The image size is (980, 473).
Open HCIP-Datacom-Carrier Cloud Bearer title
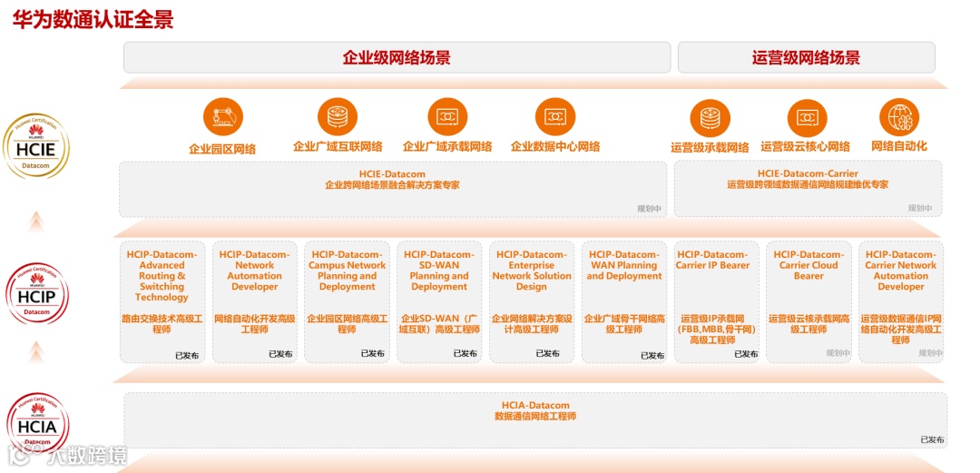point(808,265)
